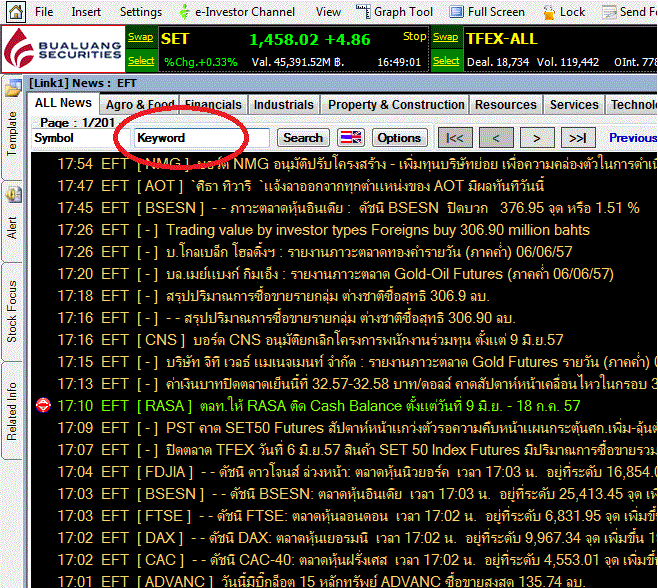Go to previous news page
The width and height of the screenshot is (658, 588).
[496, 138]
